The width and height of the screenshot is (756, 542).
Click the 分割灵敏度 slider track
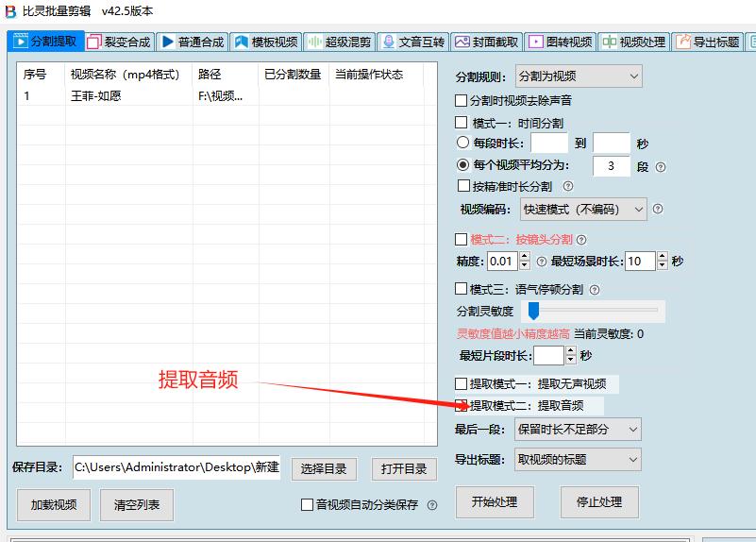(594, 311)
